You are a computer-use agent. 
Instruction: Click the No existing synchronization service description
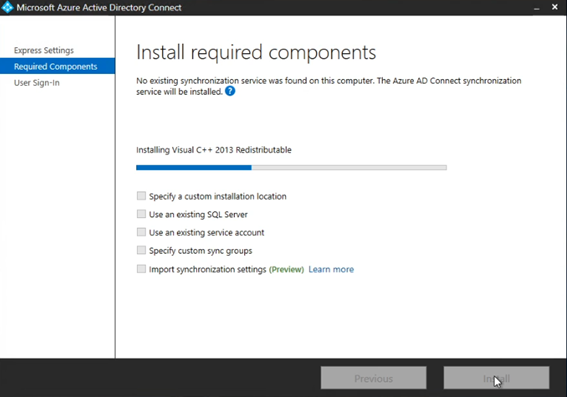pyautogui.click(x=329, y=86)
